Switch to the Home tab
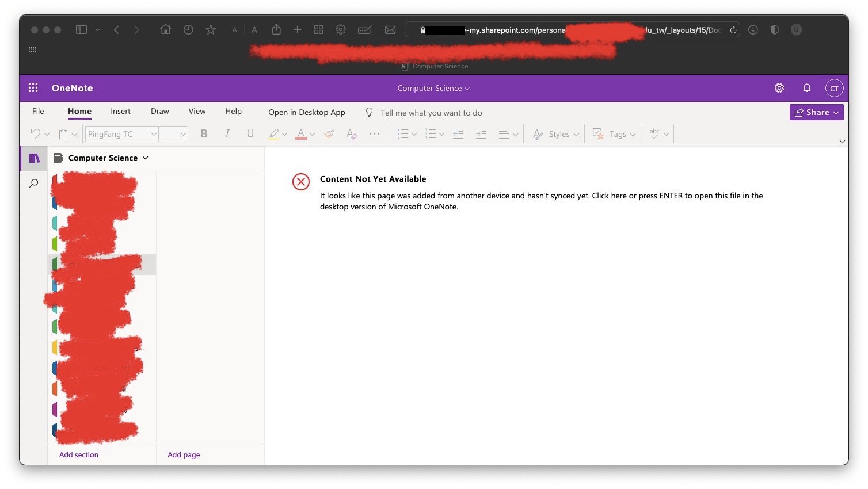The image size is (868, 489). point(79,111)
